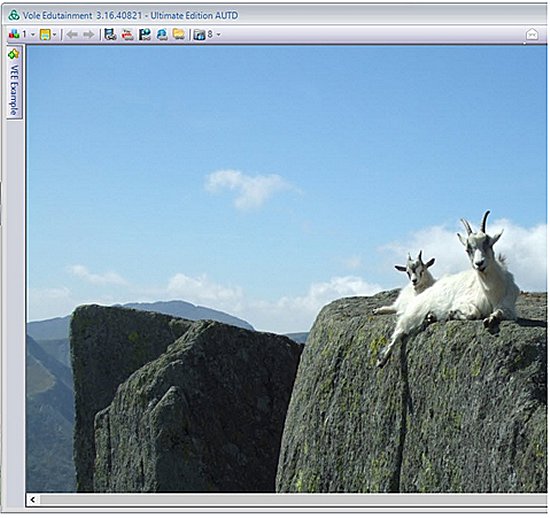Click the goat photo in the viewer
The image size is (550, 518).
click(287, 269)
